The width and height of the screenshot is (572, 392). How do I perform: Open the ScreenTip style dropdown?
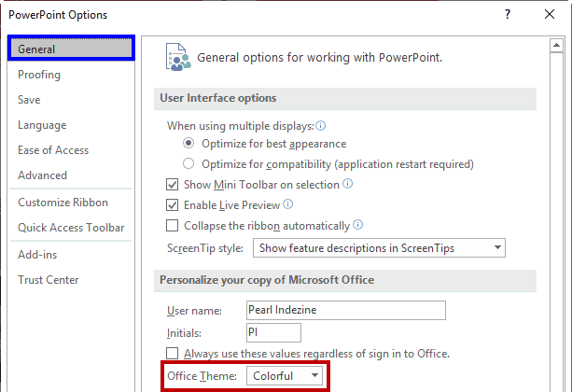pyautogui.click(x=379, y=248)
